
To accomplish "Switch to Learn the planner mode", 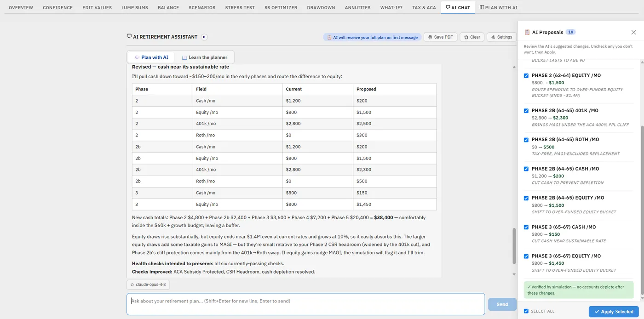I will click(205, 57).
